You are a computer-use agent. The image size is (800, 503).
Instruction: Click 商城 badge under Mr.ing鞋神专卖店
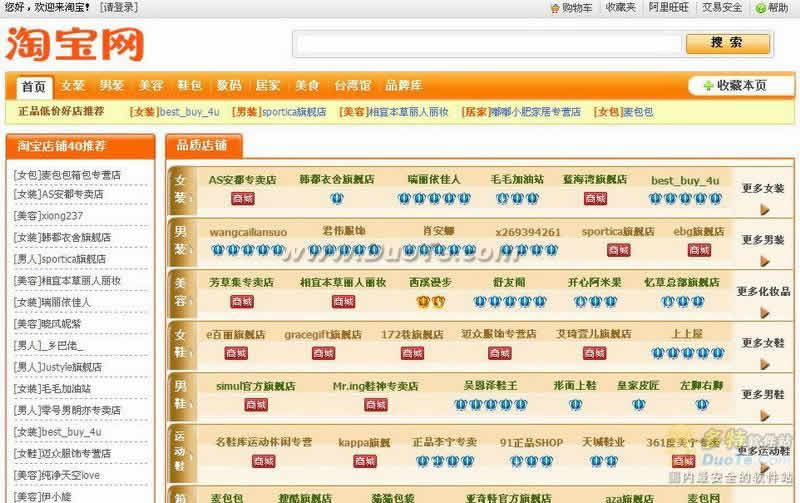[376, 405]
